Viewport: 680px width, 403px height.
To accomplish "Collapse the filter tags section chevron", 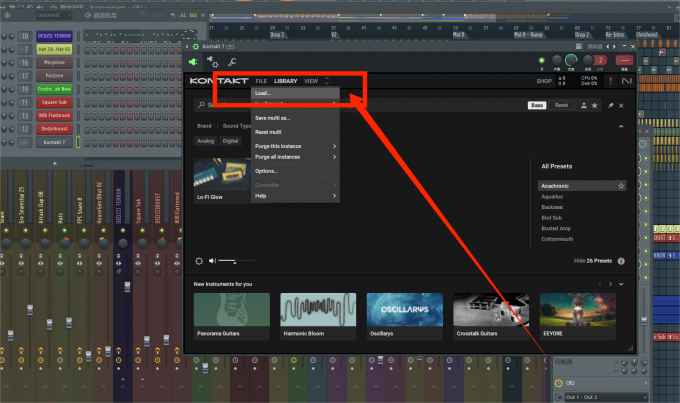I will (x=621, y=126).
